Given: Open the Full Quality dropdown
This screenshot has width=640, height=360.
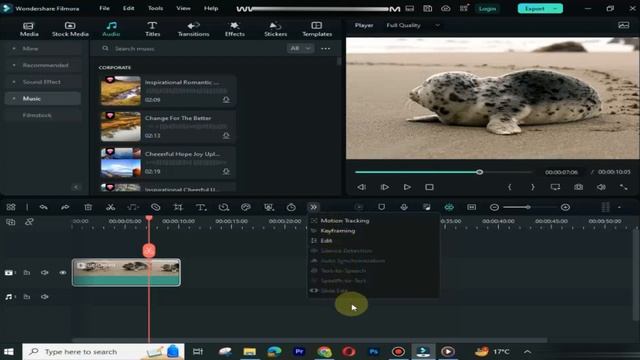Looking at the screenshot, I should [x=413, y=25].
